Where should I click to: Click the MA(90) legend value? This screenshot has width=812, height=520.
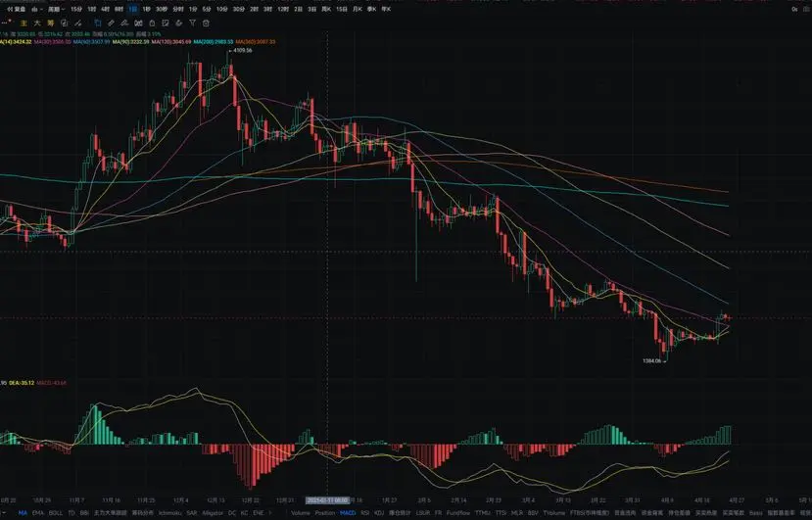[130, 41]
